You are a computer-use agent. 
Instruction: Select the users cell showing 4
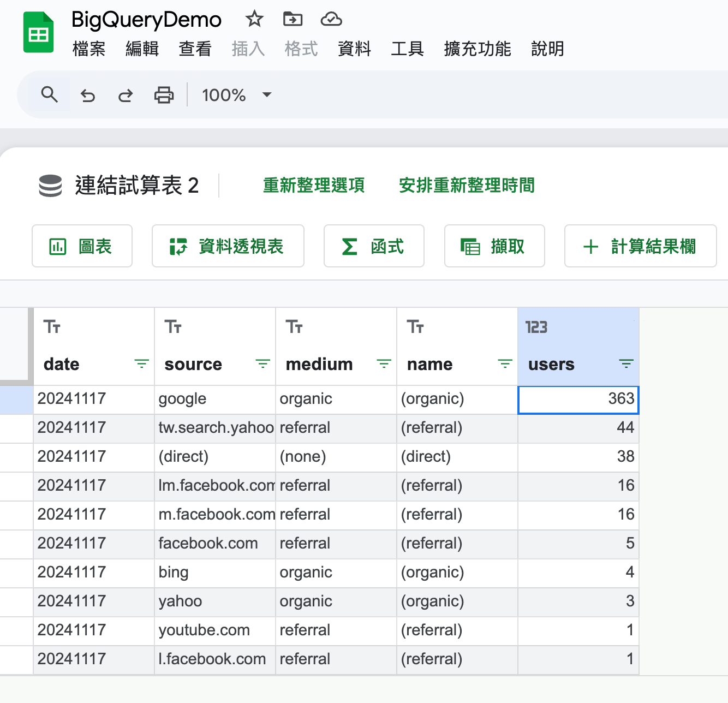coord(578,573)
